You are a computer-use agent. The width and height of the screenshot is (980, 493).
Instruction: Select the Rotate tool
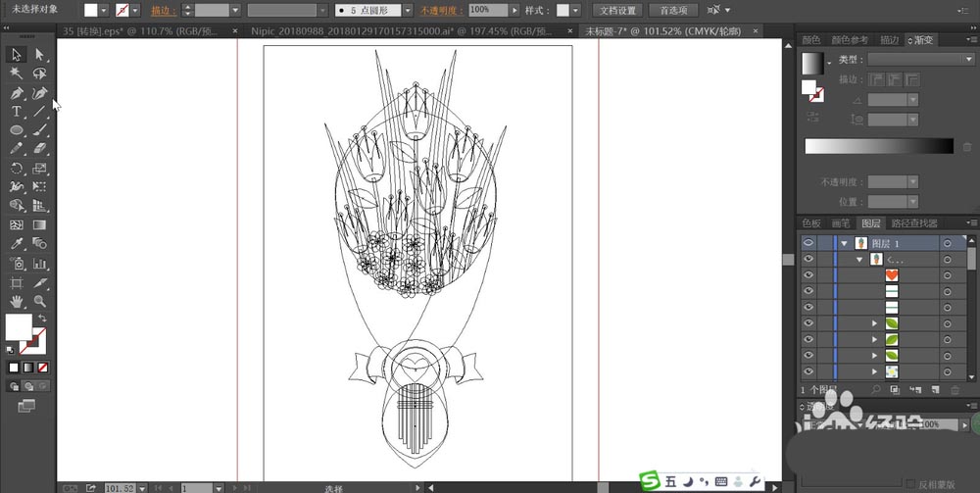tap(17, 168)
